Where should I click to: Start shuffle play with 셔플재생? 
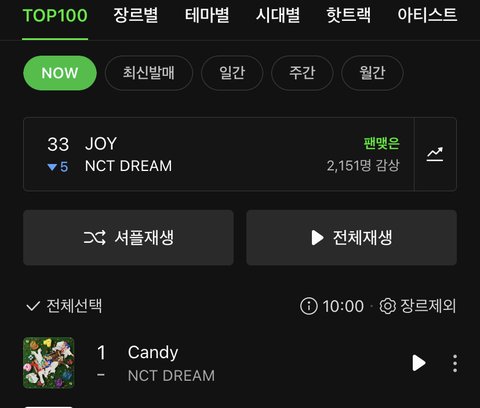128,238
